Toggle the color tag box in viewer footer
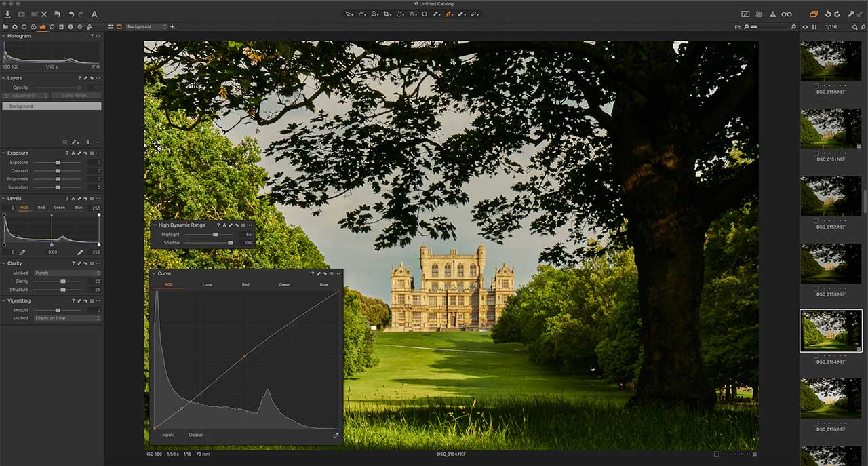The height and width of the screenshot is (466, 868). (x=717, y=454)
